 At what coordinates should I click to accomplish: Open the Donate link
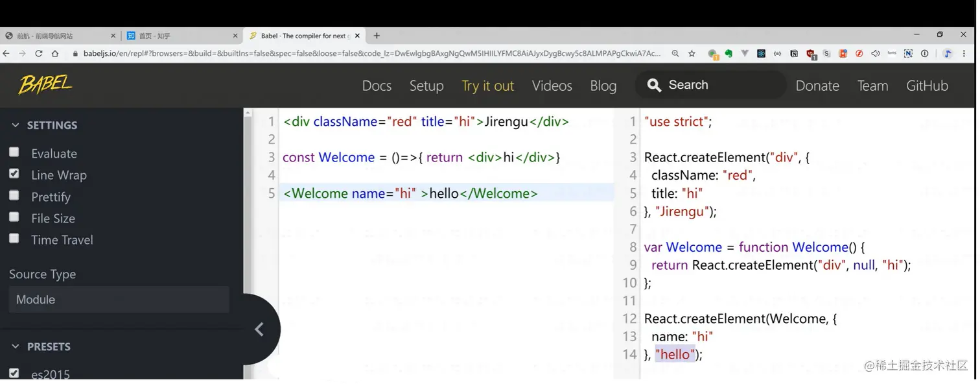pyautogui.click(x=817, y=86)
